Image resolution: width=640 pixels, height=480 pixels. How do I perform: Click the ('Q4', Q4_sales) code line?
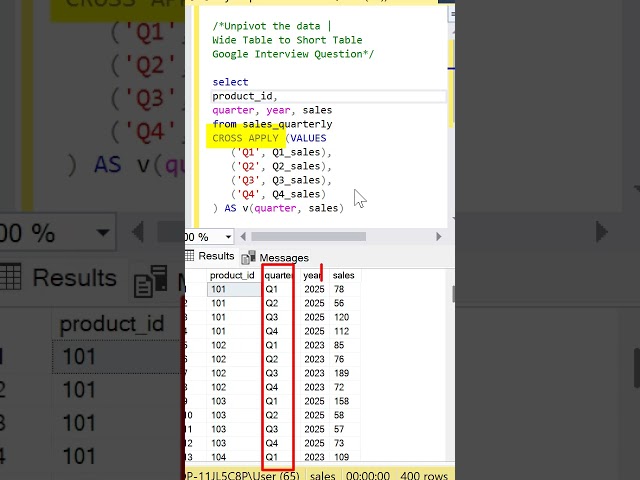click(278, 194)
